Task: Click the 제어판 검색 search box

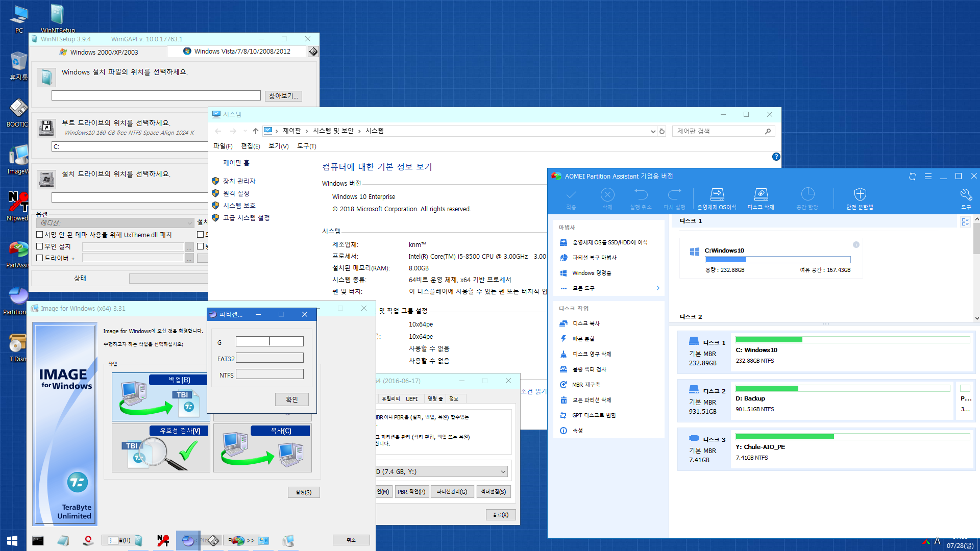Action: [x=724, y=131]
